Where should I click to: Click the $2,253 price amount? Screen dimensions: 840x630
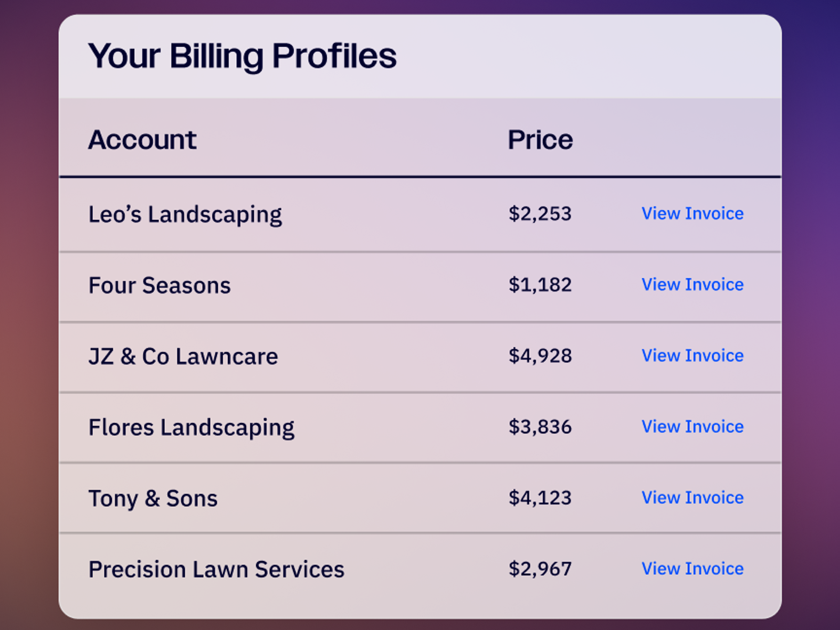coord(540,214)
